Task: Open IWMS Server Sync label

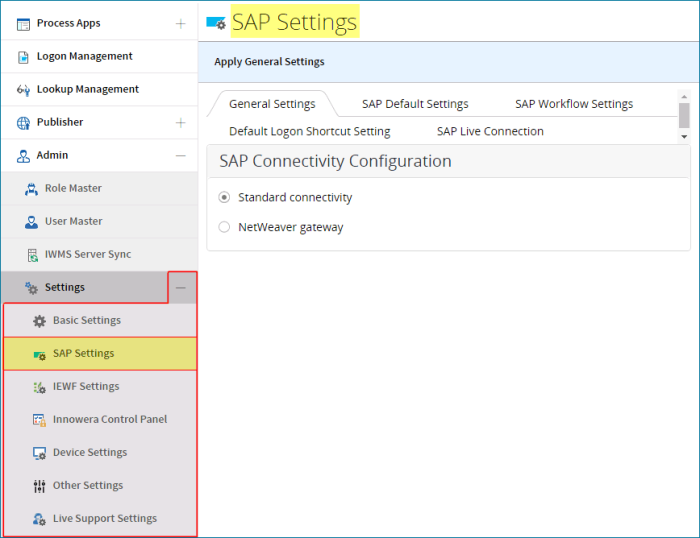Action: [x=88, y=254]
